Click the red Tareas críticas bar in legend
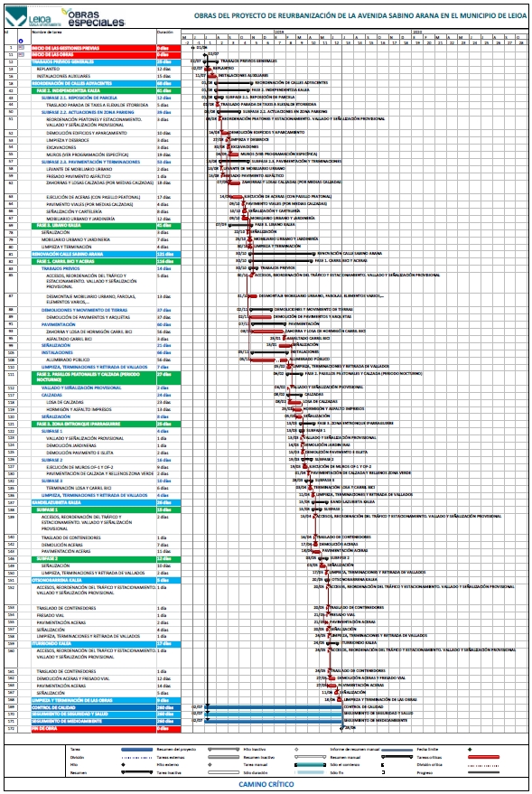The height and width of the screenshot is (794, 532). (x=484, y=757)
